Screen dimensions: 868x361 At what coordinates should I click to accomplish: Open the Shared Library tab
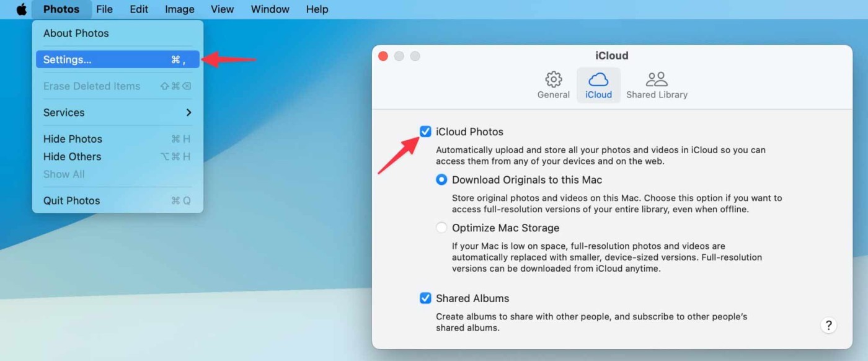pyautogui.click(x=657, y=85)
